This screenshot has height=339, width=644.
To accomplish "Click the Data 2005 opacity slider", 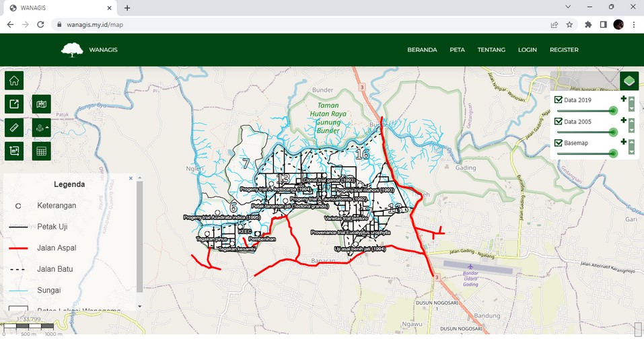I will (585, 132).
